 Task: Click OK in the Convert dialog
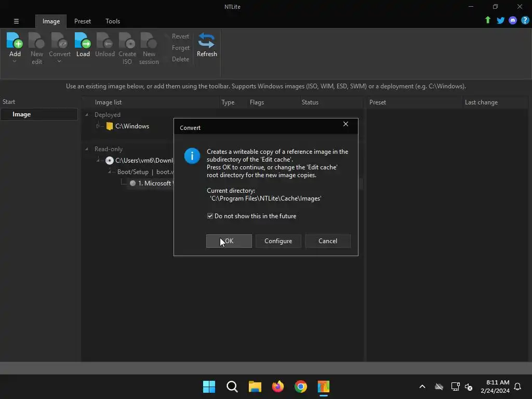point(229,241)
